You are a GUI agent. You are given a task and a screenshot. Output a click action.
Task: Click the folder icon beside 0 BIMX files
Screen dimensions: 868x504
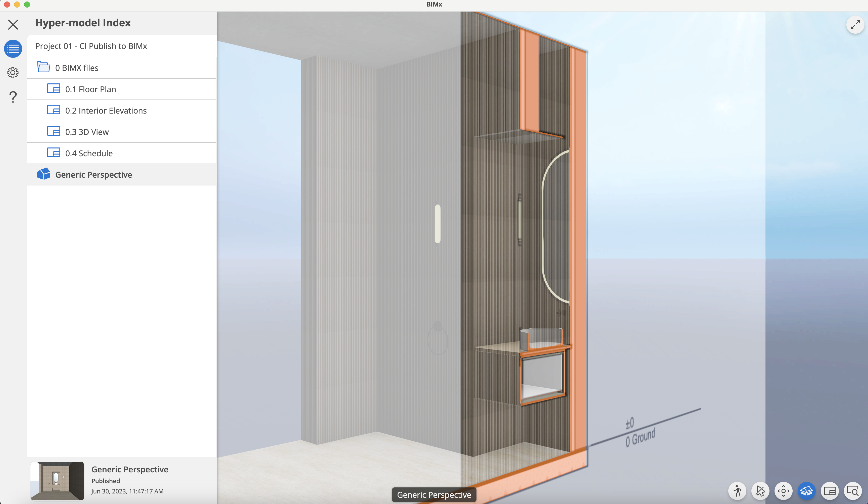click(44, 67)
